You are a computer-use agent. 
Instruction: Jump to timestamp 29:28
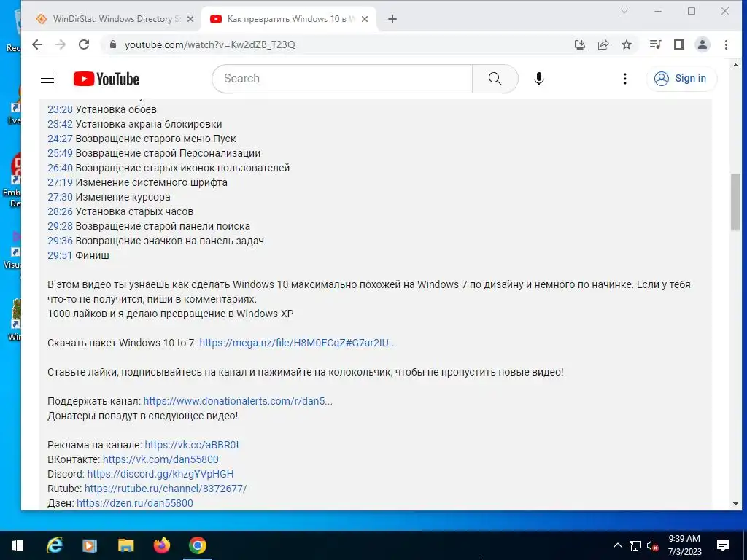[x=60, y=226]
